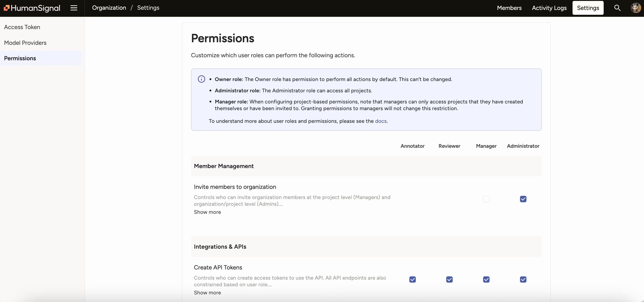Select the Settings tab
The height and width of the screenshot is (302, 644).
pos(588,8)
